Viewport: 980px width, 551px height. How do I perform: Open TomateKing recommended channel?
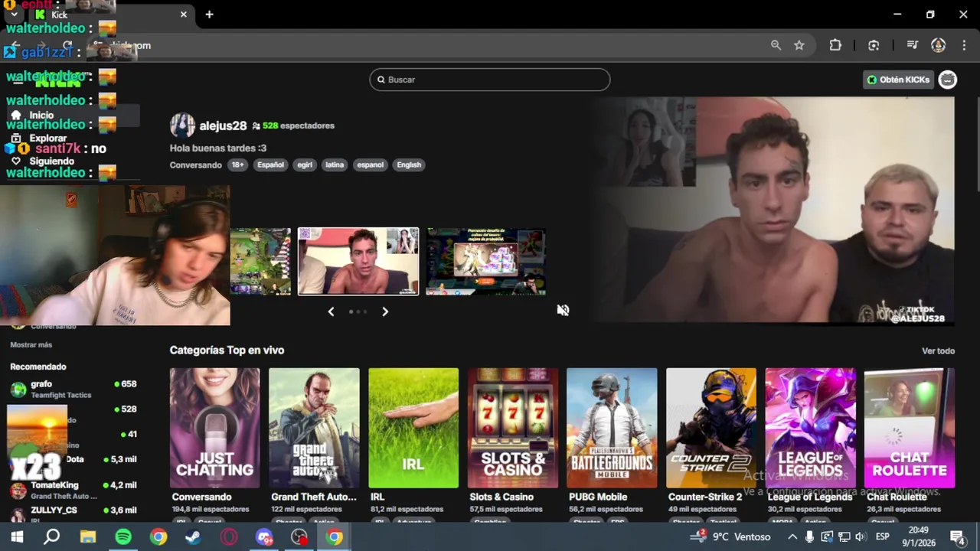(73, 490)
